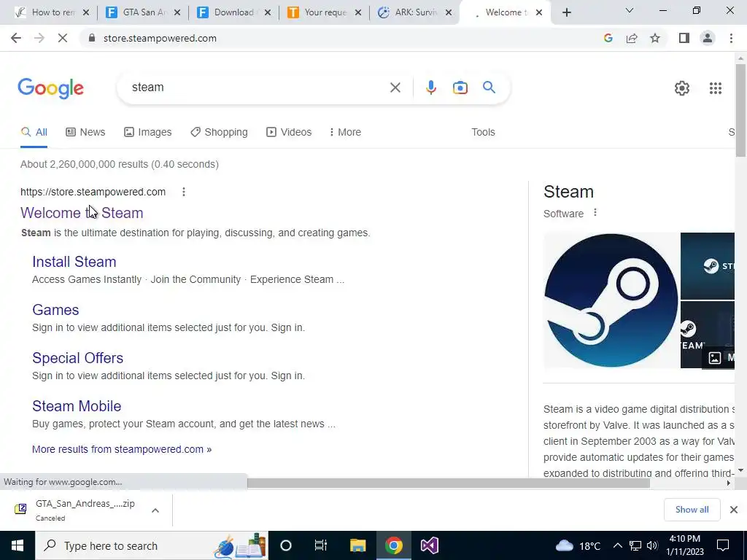Open the Install Steam link
The image size is (747, 560).
coord(74,262)
